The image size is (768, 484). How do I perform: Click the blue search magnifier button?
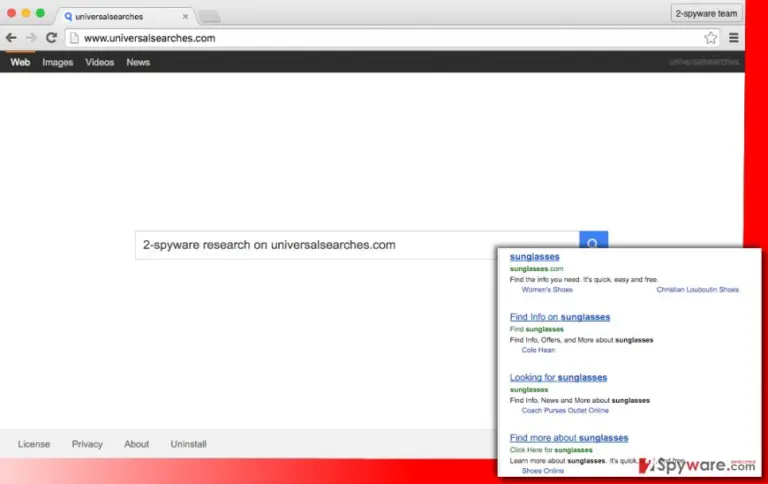(x=593, y=240)
